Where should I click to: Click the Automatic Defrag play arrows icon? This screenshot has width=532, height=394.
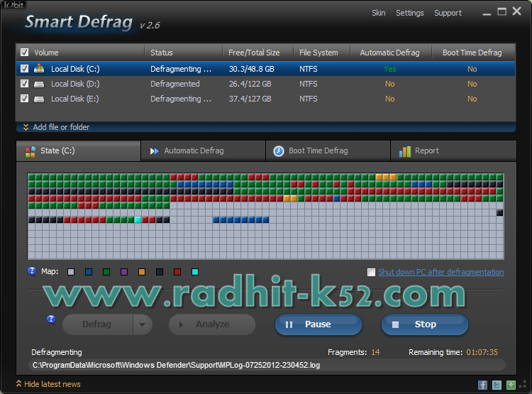tap(155, 151)
